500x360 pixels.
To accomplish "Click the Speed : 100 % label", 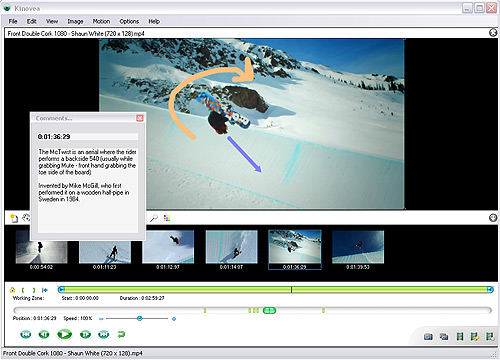I will point(78,318).
